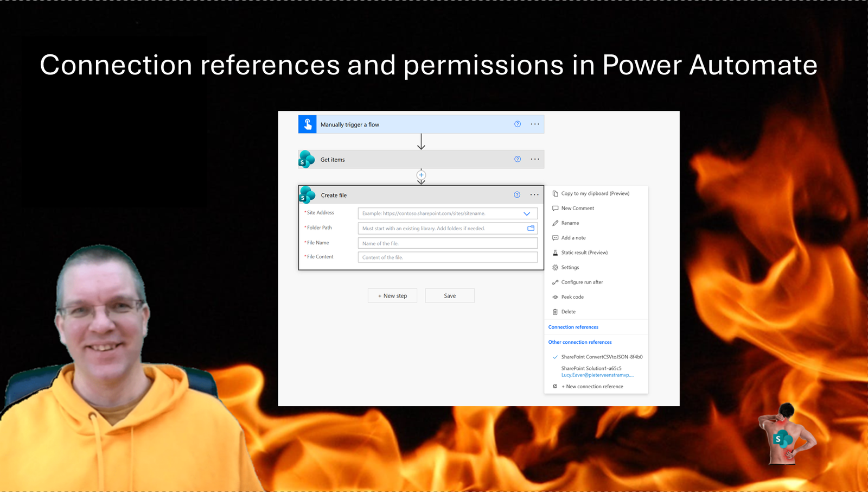868x492 pixels.
Task: Select Peek code
Action: tap(596, 297)
